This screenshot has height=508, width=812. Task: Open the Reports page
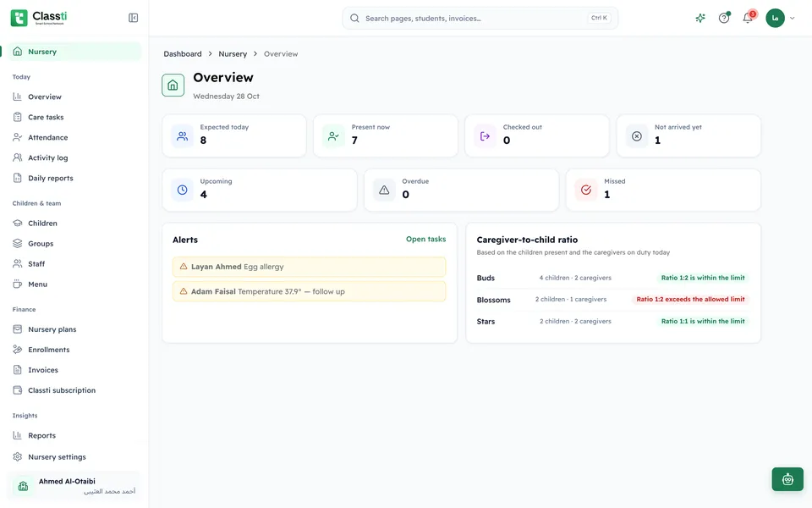[74, 435]
